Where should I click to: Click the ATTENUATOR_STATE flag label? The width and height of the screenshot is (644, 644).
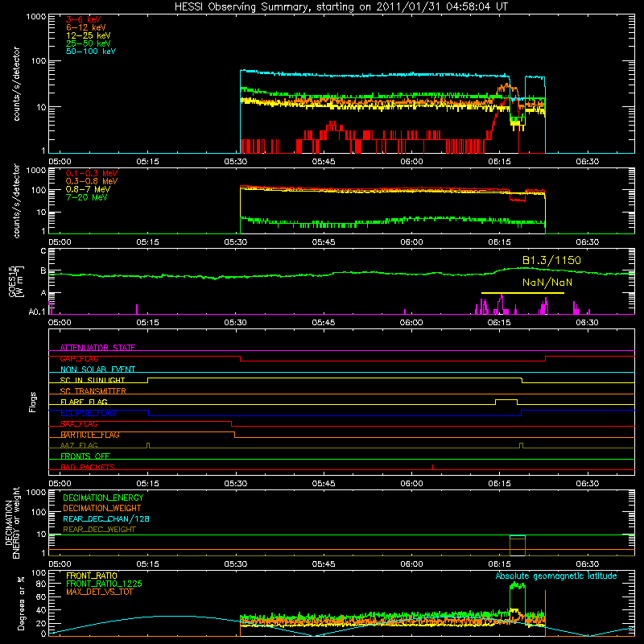(97, 348)
